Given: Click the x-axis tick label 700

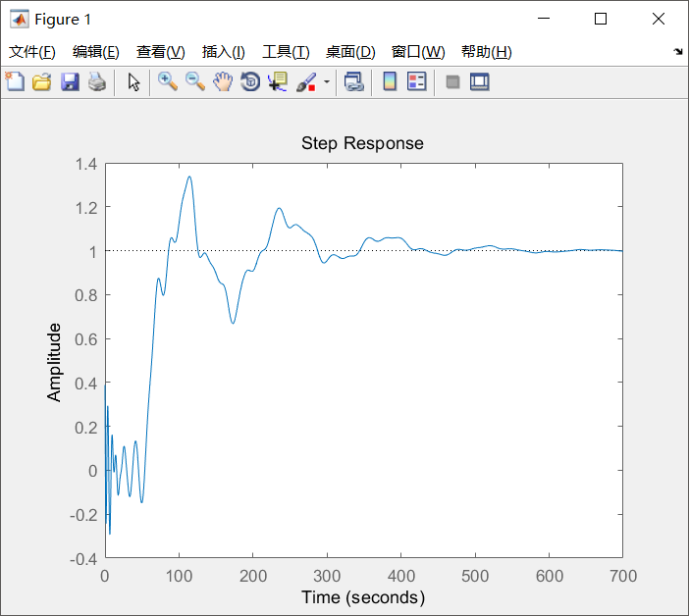Looking at the screenshot, I should 623,576.
